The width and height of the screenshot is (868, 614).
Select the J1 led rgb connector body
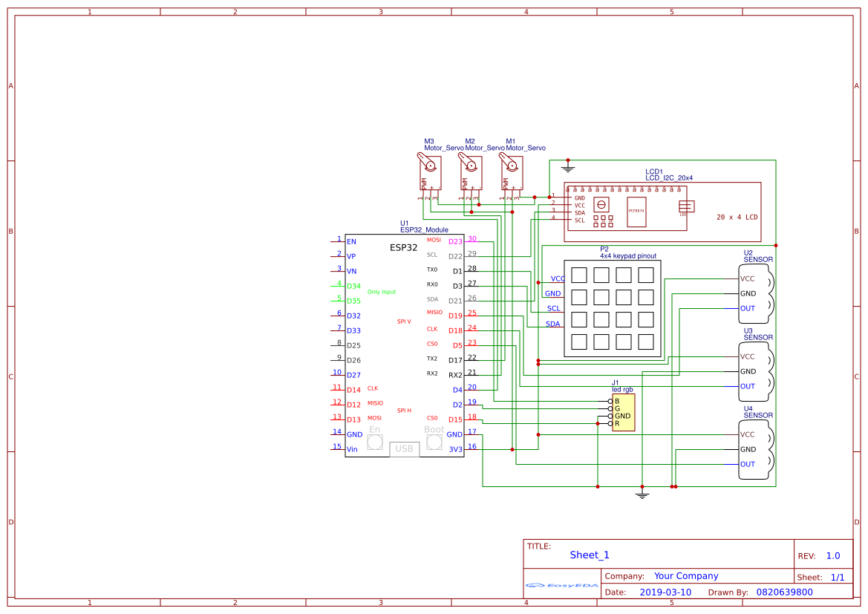coord(623,413)
